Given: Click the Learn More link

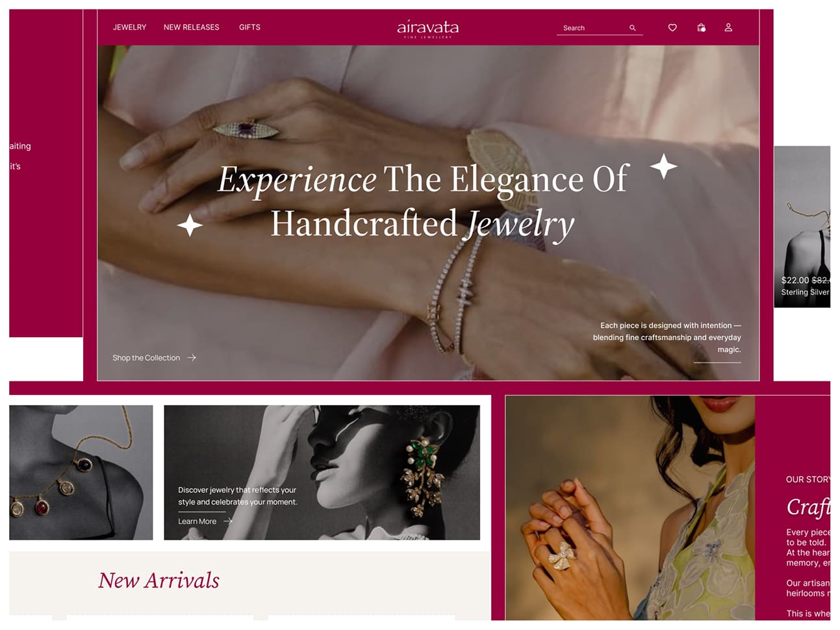Looking at the screenshot, I should tap(197, 521).
